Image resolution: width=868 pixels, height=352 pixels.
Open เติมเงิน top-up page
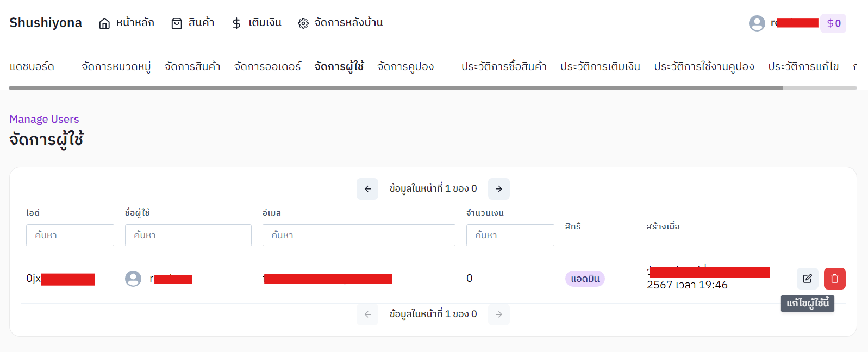tap(257, 23)
